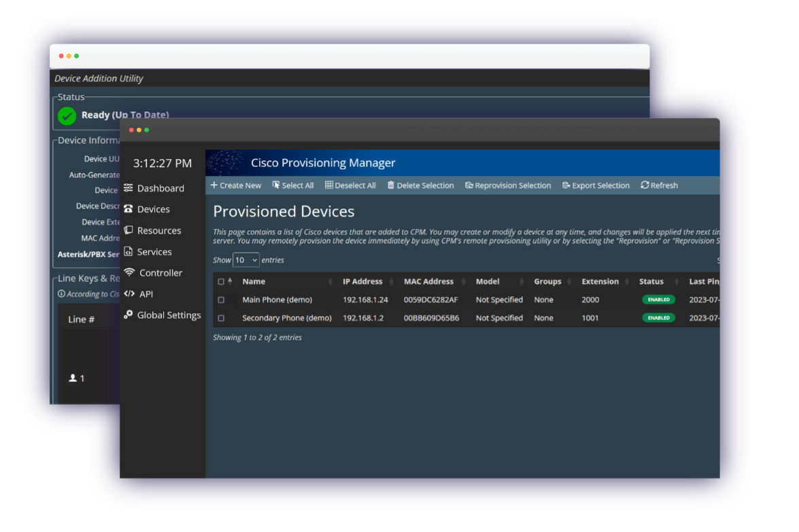Select Services in the sidebar menu
The image size is (799, 532).
[x=154, y=251]
